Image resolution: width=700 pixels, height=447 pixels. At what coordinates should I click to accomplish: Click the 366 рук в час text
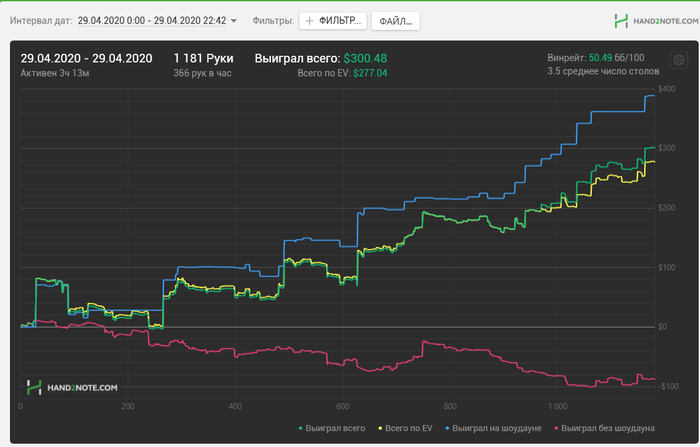pos(202,73)
